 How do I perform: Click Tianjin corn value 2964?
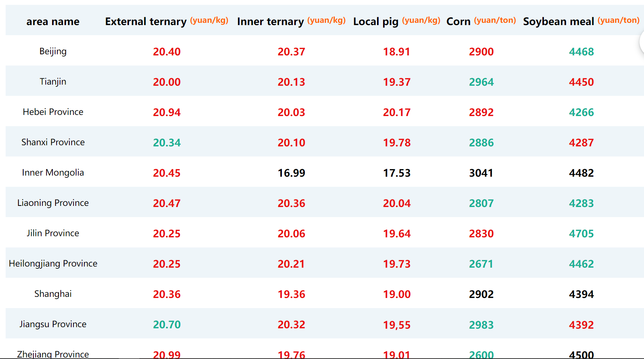481,82
